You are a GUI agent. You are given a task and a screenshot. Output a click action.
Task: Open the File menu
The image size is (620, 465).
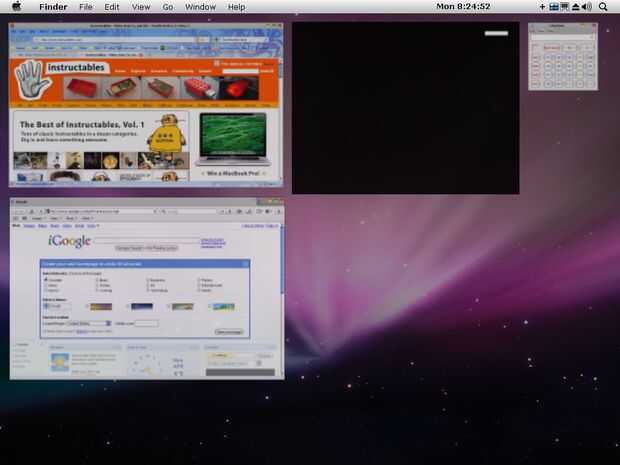(86, 7)
